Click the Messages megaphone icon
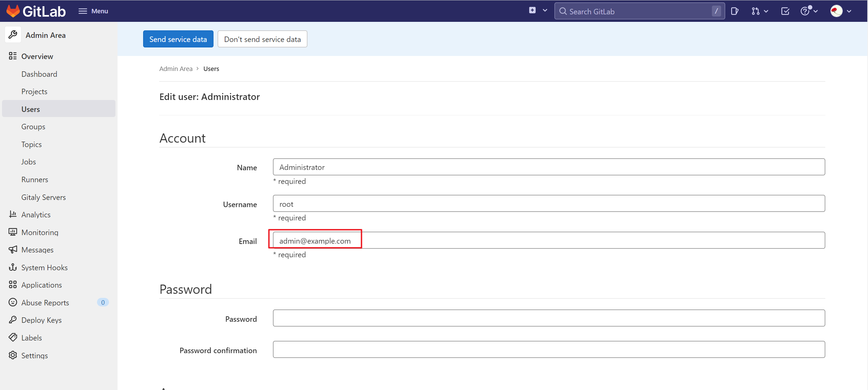868x390 pixels. pos(13,249)
